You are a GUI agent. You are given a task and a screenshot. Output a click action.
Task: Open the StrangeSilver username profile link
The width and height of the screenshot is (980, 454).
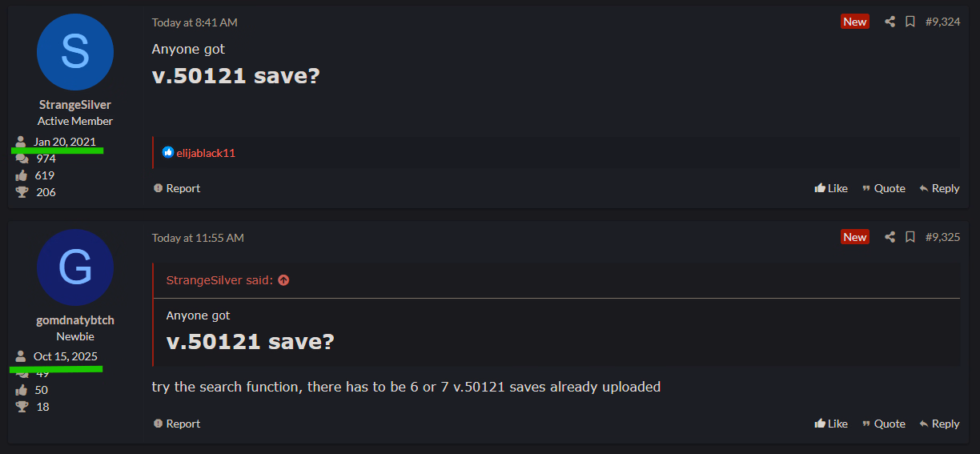pos(75,105)
